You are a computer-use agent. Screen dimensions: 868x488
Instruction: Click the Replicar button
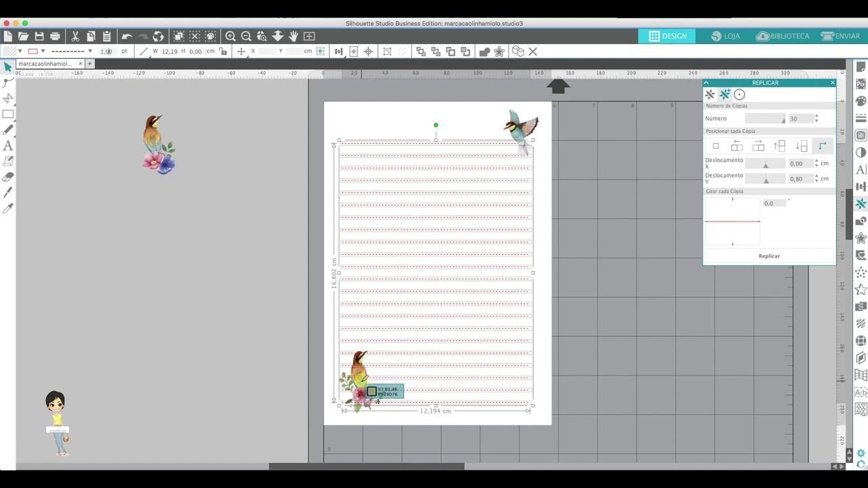pyautogui.click(x=769, y=256)
